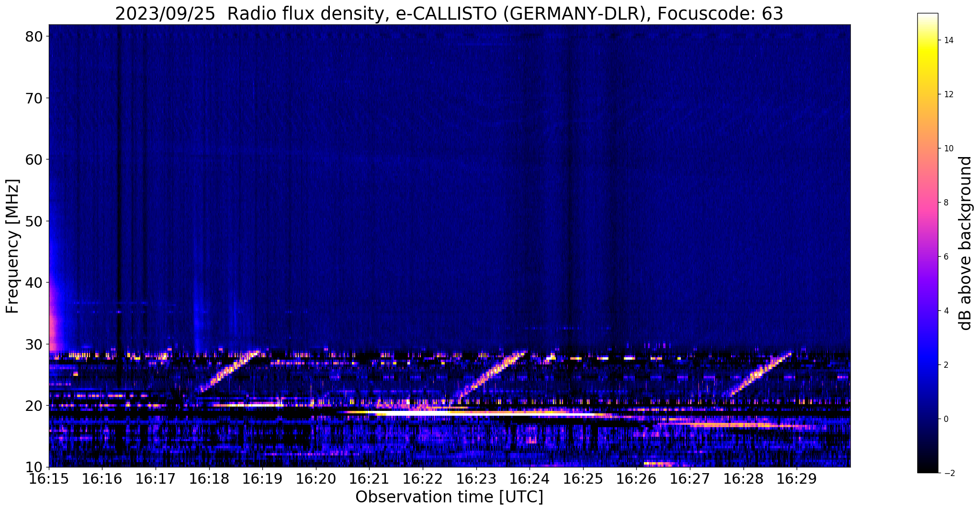Click the "dB above background" colorbar label

coord(965,243)
